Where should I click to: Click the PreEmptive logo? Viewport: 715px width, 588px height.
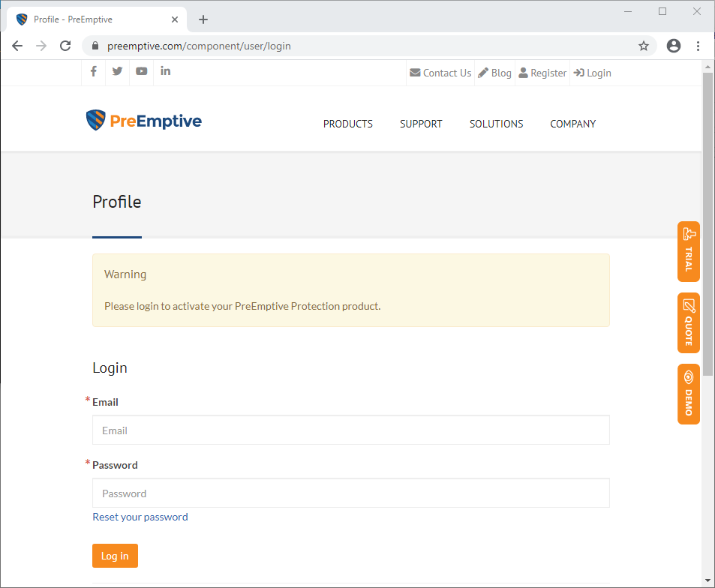pos(143,120)
